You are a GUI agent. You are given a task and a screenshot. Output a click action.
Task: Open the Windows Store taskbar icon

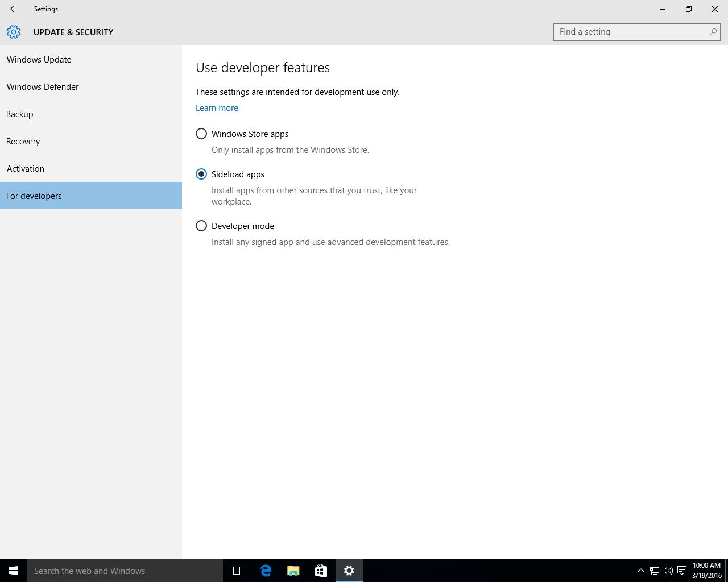(321, 571)
